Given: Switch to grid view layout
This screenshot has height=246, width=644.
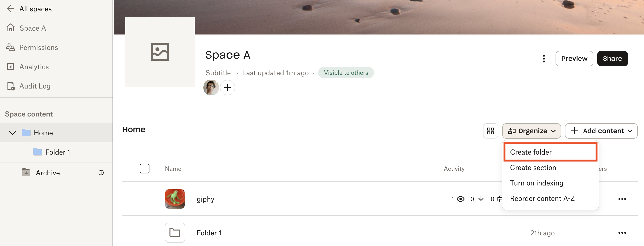Looking at the screenshot, I should coord(490,131).
